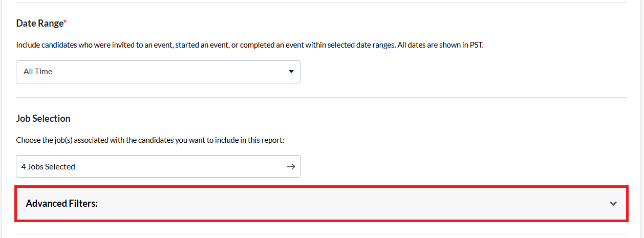The width and height of the screenshot is (644, 238).
Task: Click the red asterisk beside Date Range
Action: (66, 23)
